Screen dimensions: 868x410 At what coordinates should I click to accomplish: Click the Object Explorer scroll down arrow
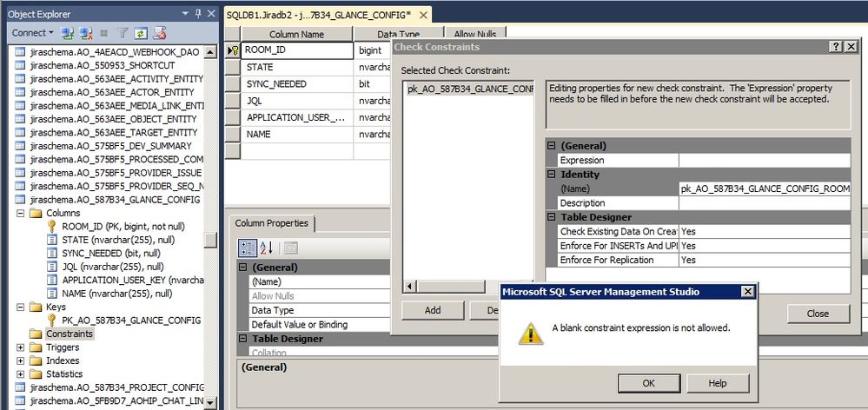tap(210, 402)
